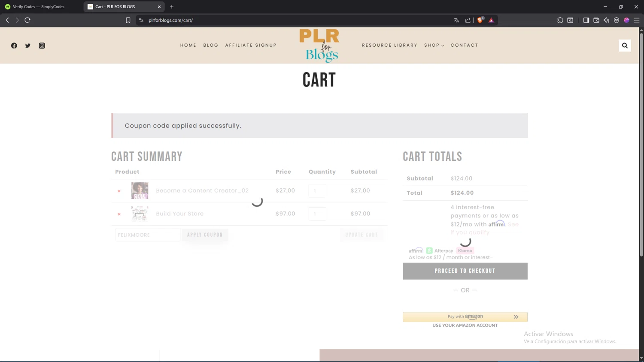Go back with browser back arrow

(7, 20)
